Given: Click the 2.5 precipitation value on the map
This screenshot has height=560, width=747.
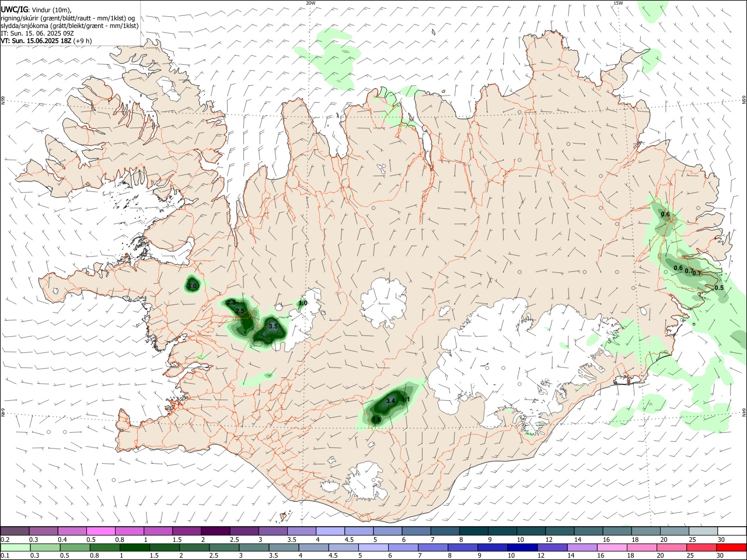Looking at the screenshot, I should point(240,311).
